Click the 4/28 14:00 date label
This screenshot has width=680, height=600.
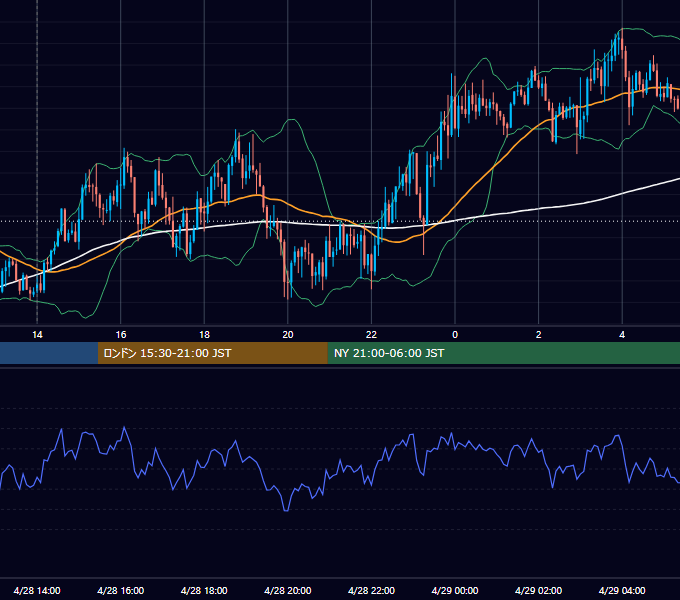coord(37,590)
